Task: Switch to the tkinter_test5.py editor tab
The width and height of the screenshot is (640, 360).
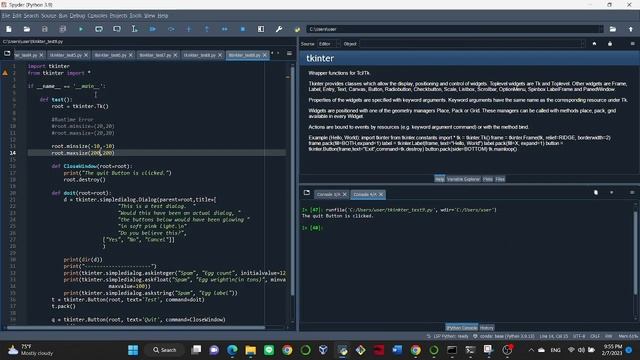Action: (x=65, y=55)
